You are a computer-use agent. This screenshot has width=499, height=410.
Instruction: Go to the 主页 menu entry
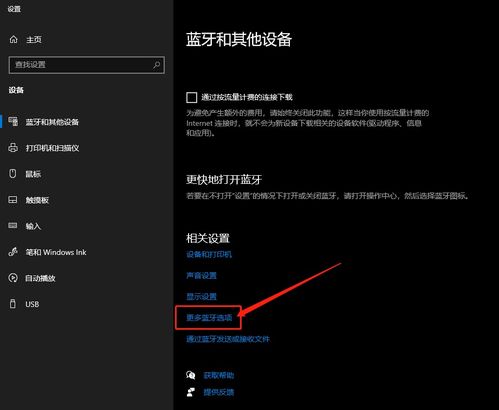point(34,40)
